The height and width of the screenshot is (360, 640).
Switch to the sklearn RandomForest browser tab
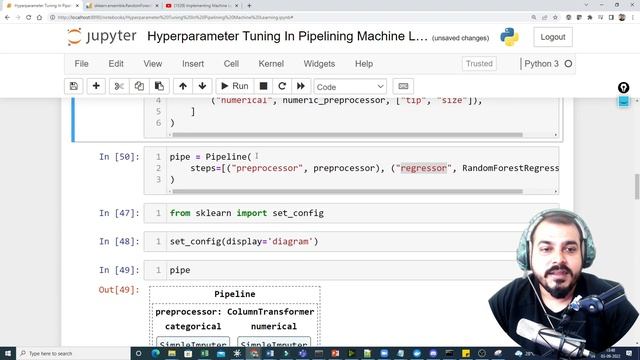122,6
